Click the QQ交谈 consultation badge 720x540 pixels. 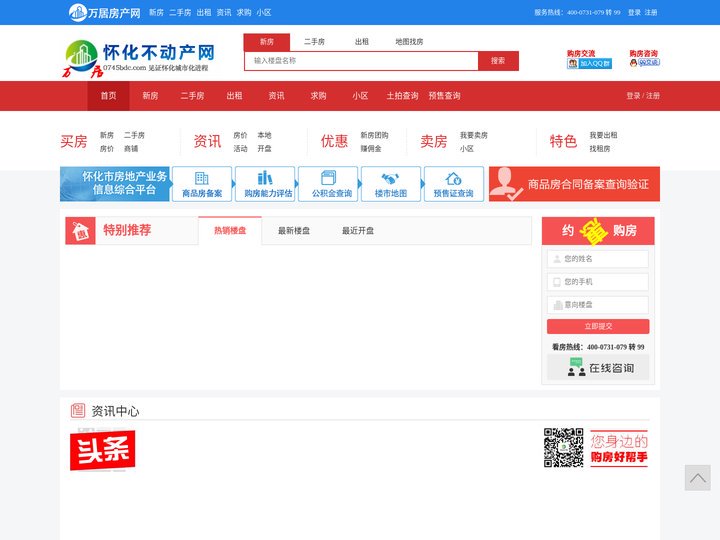645,63
